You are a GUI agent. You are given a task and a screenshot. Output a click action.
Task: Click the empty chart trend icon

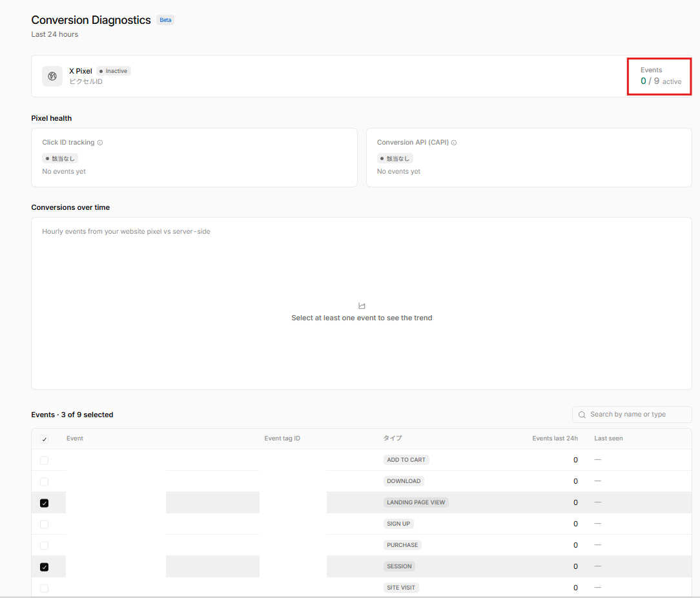point(362,306)
